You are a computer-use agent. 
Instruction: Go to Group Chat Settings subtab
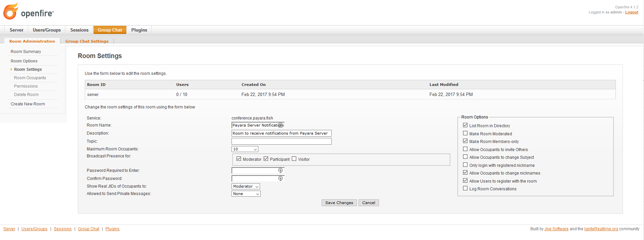87,41
